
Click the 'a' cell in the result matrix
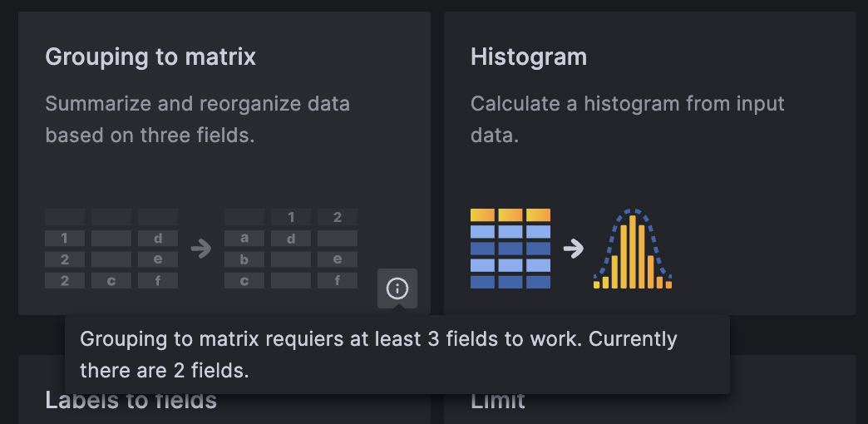coord(244,239)
